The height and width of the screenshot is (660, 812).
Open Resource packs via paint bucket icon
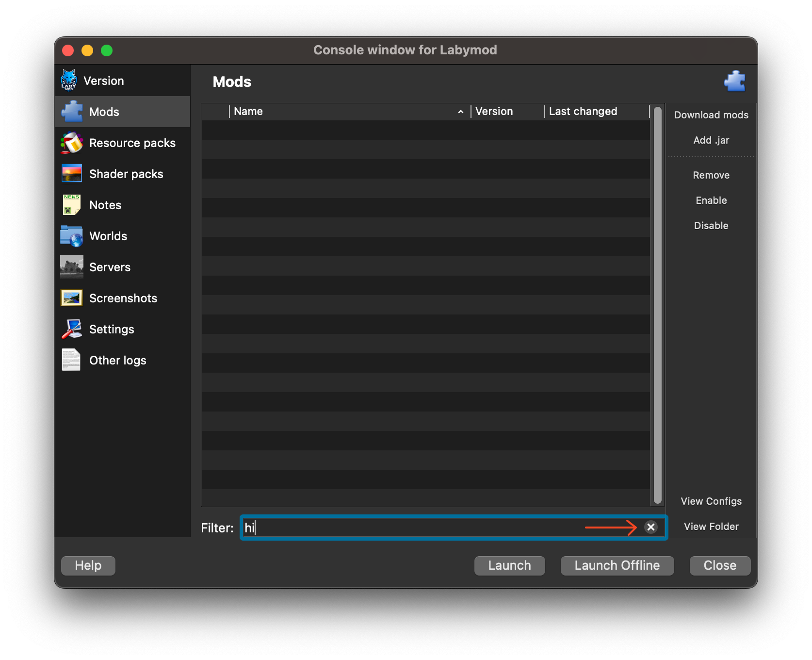pos(71,143)
